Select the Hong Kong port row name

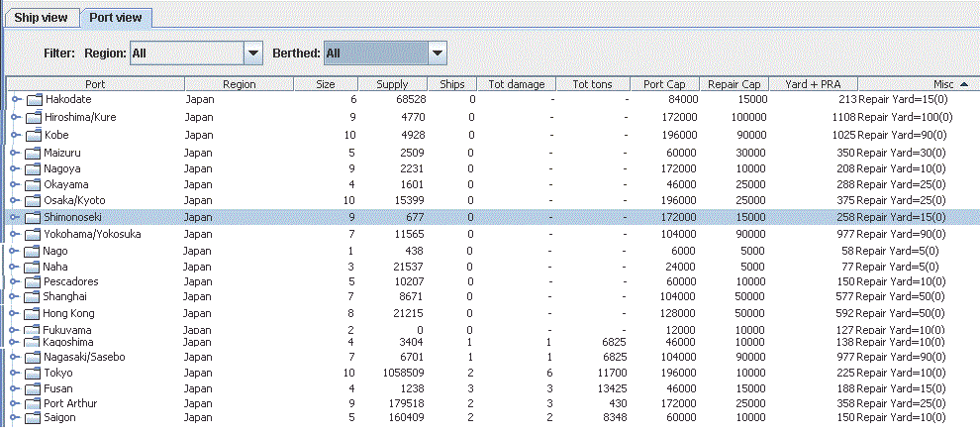click(68, 313)
